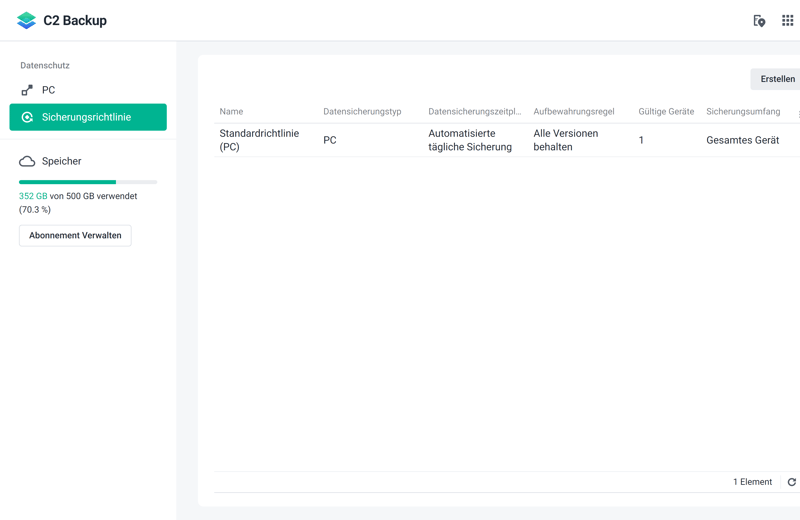
Task: Click the PC device icon in sidebar
Action: tap(27, 90)
